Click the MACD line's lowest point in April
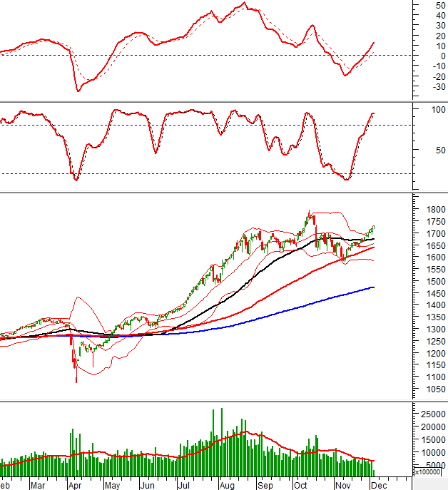 click(78, 91)
